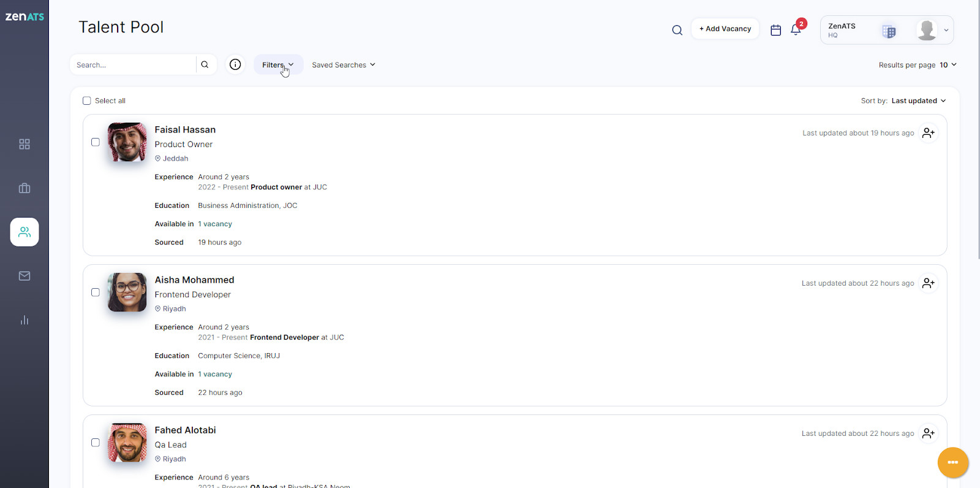980x488 pixels.
Task: Open the Saved Searches dropdown
Action: click(344, 64)
